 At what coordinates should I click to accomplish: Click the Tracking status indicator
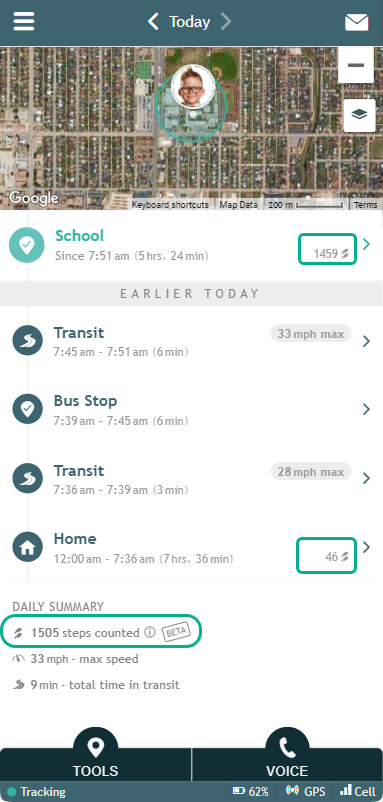pos(36,792)
